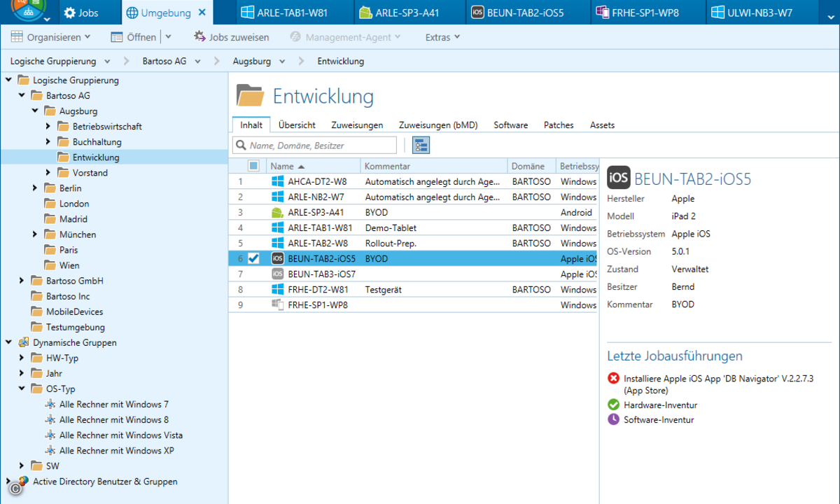This screenshot has width=840, height=504.
Task: Click the tree view toggle icon next to search
Action: click(421, 145)
